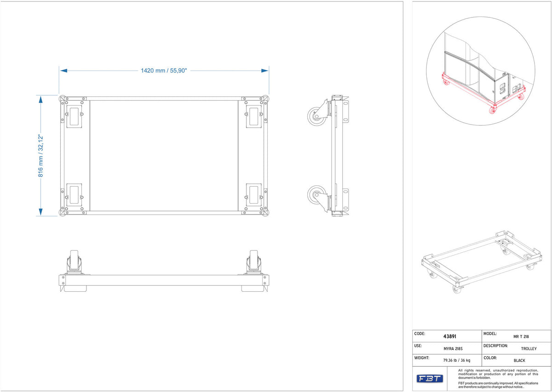The width and height of the screenshot is (552, 392).
Task: Click the 816 mm height dimension label
Action: [40, 155]
